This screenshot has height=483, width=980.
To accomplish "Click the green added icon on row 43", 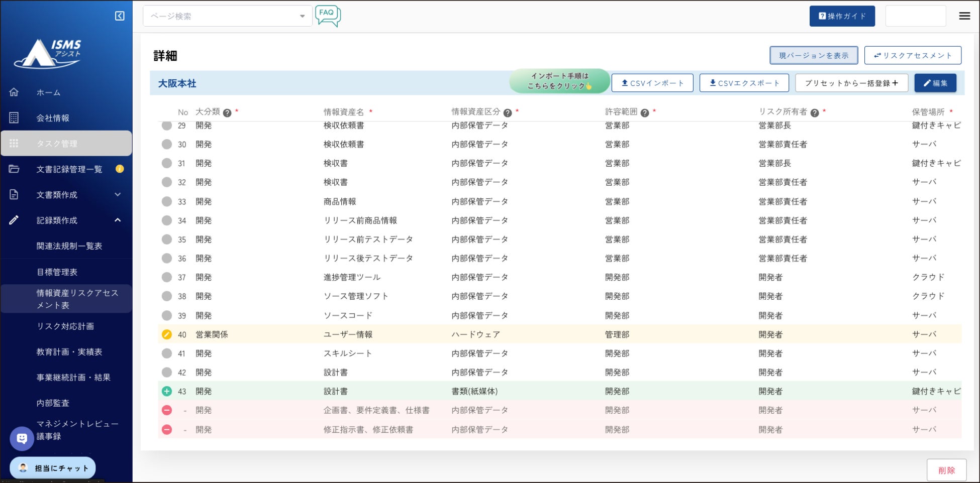I will [167, 391].
